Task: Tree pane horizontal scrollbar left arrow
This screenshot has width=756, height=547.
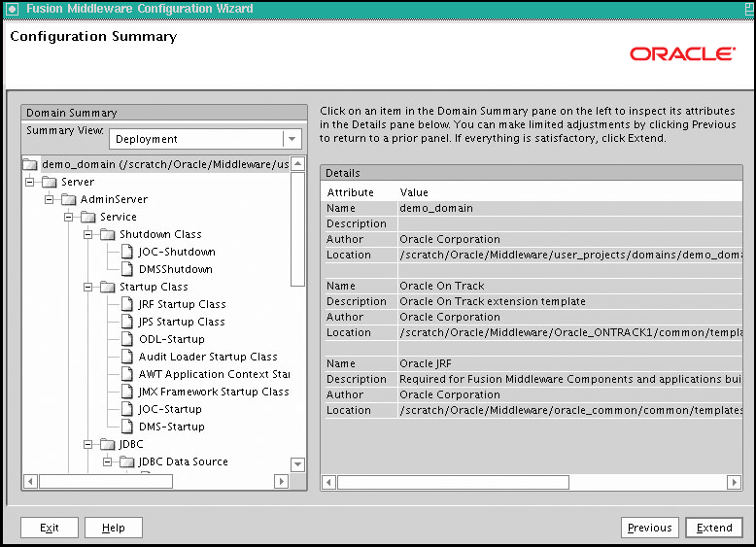Action: (x=30, y=481)
